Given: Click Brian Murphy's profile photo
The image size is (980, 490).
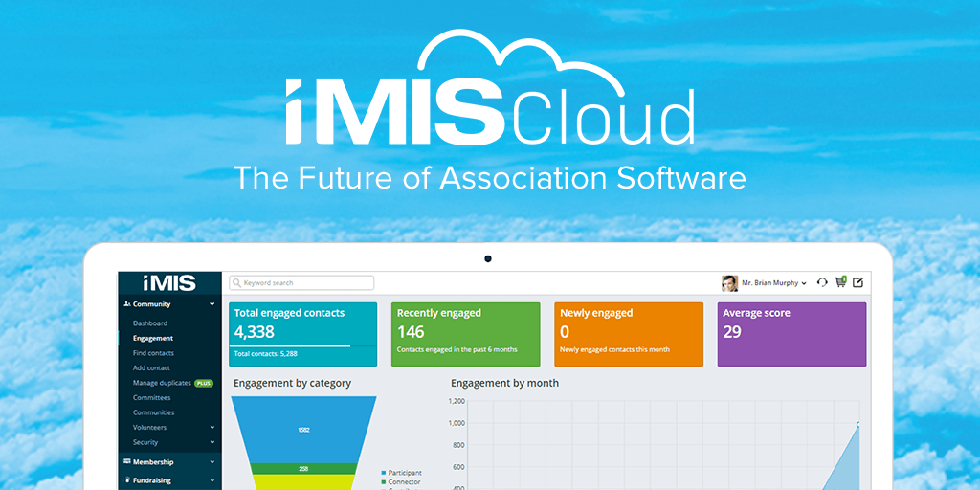Looking at the screenshot, I should 729,283.
